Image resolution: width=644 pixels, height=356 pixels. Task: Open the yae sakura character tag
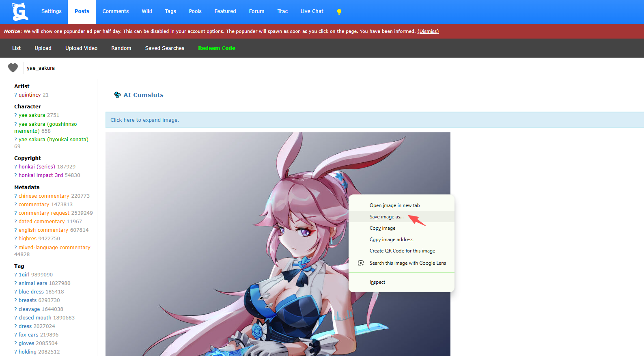pyautogui.click(x=32, y=115)
